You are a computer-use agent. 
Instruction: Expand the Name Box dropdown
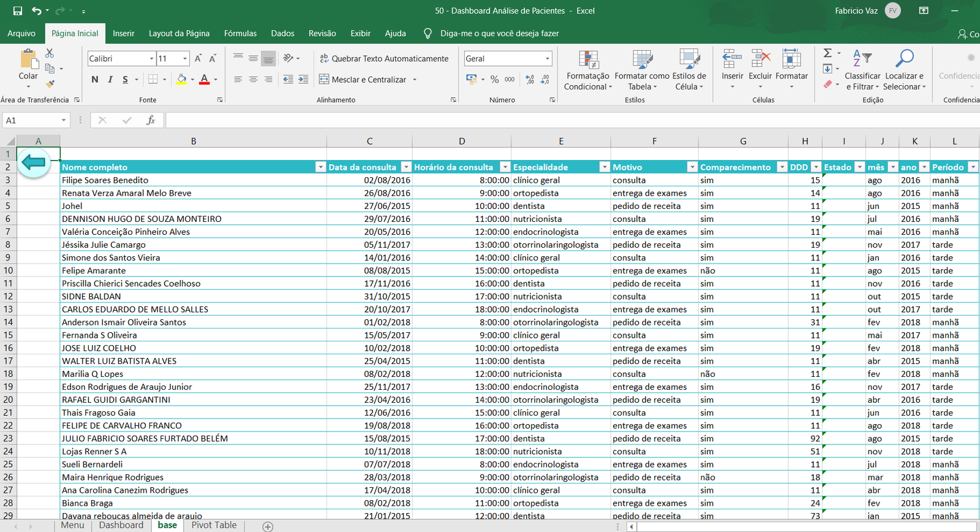click(64, 121)
